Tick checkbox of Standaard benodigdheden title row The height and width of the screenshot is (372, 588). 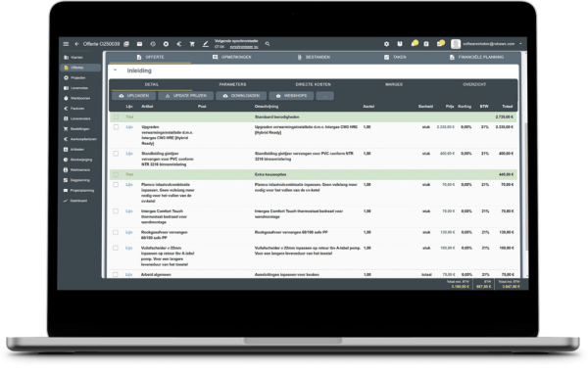click(x=116, y=117)
